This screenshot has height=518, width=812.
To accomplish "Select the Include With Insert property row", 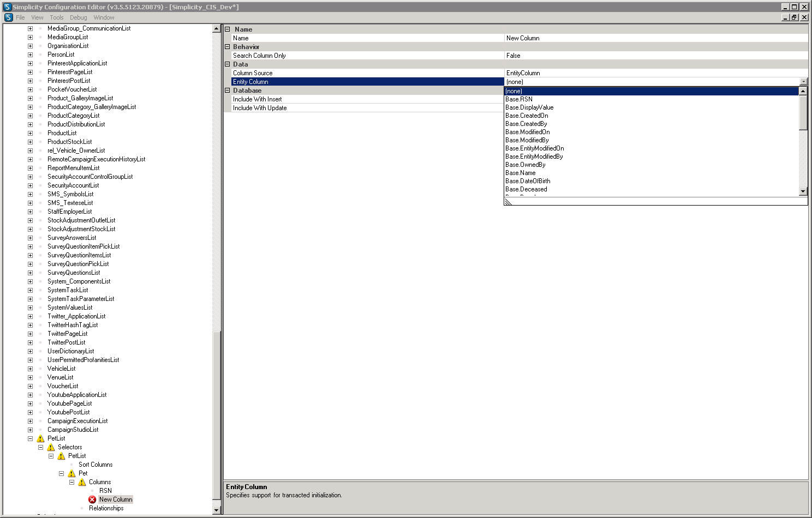I will (x=368, y=99).
